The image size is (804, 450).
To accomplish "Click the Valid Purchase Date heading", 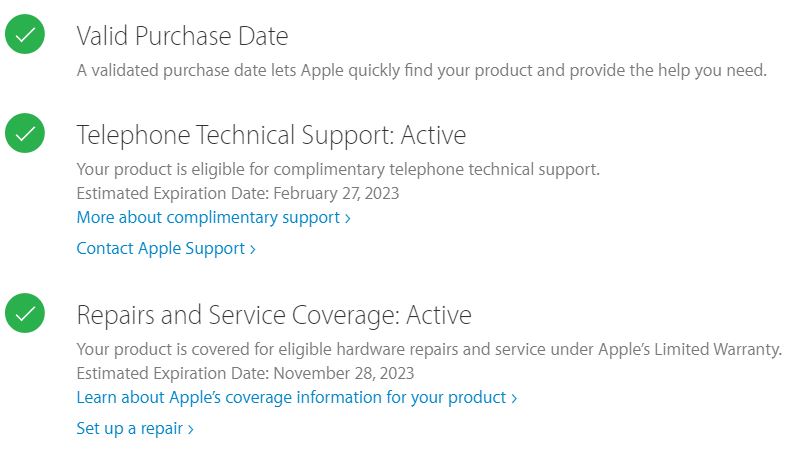I will [x=182, y=37].
